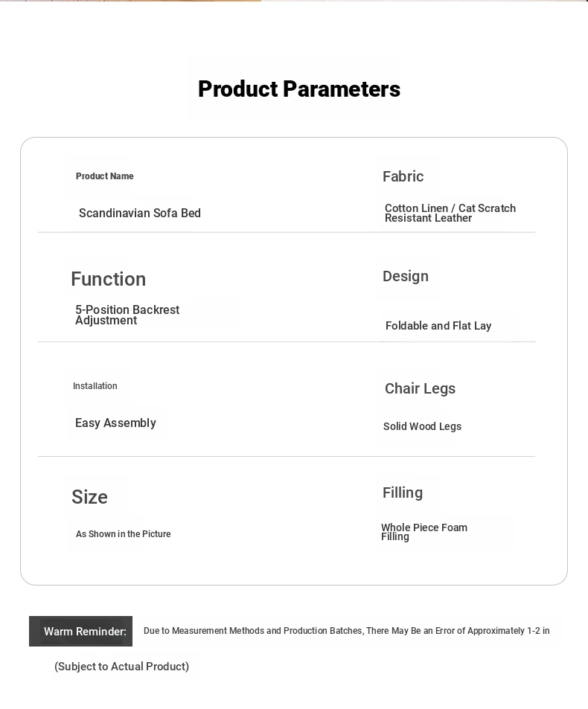Click the Product Name label

[x=105, y=176]
